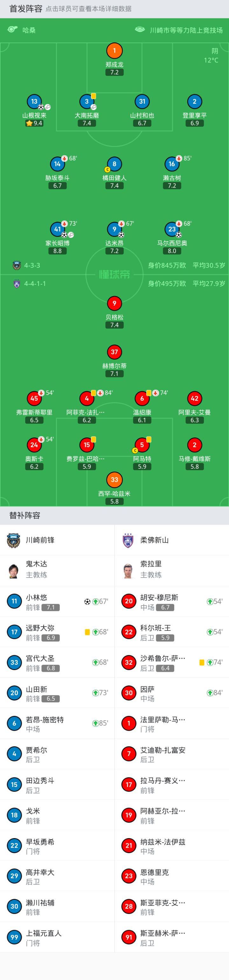
Task: Select 山根视来's number 13 player badge
Action: (34, 101)
